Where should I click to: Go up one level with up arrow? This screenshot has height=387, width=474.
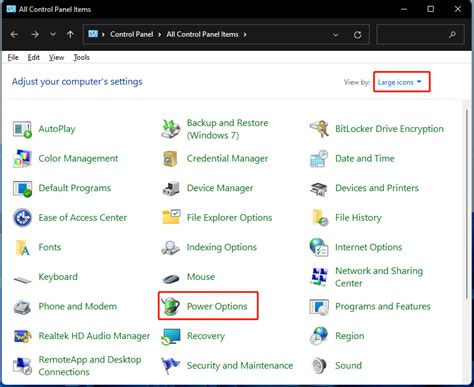pyautogui.click(x=70, y=34)
